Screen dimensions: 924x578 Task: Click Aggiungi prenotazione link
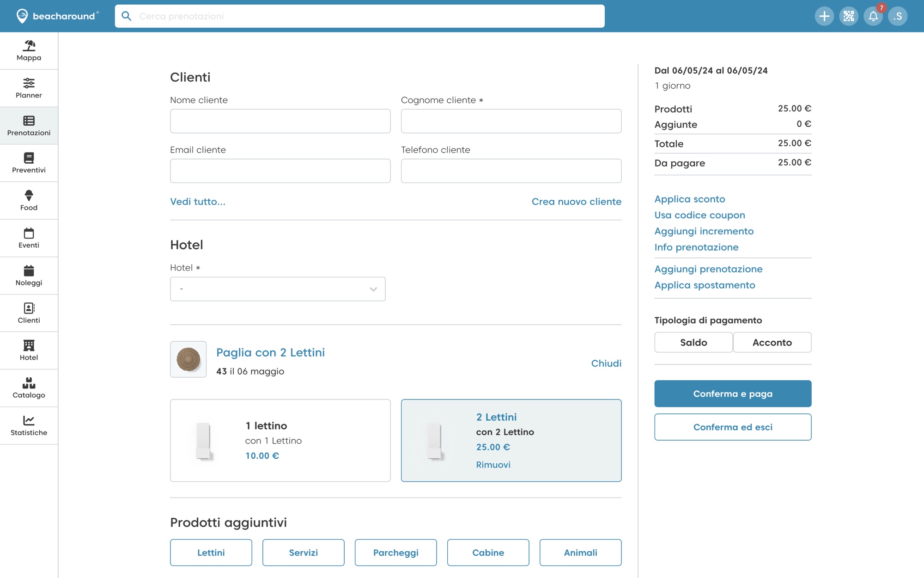tap(709, 269)
